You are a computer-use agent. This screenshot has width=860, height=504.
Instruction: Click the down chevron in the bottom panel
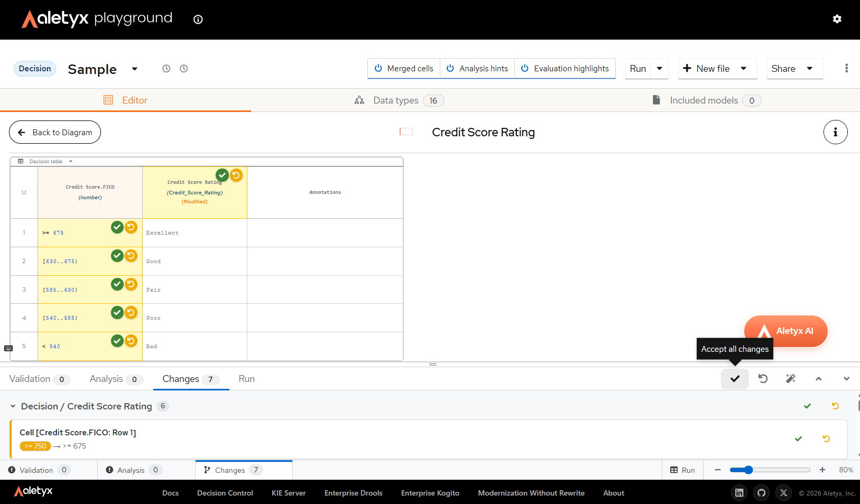[x=847, y=379]
